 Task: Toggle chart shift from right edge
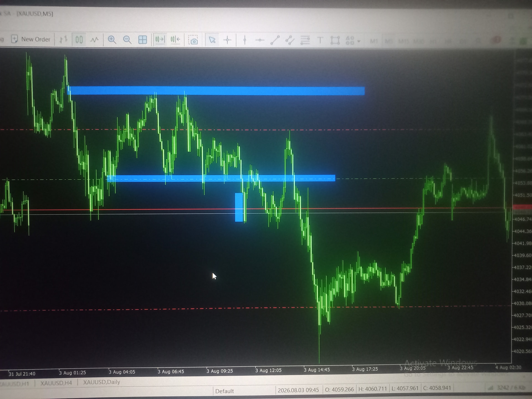click(175, 40)
